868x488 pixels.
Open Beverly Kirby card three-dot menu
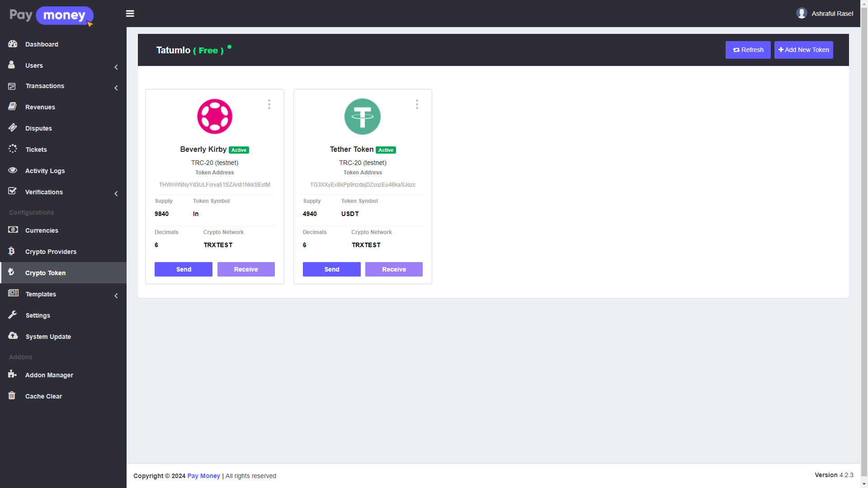click(x=269, y=104)
